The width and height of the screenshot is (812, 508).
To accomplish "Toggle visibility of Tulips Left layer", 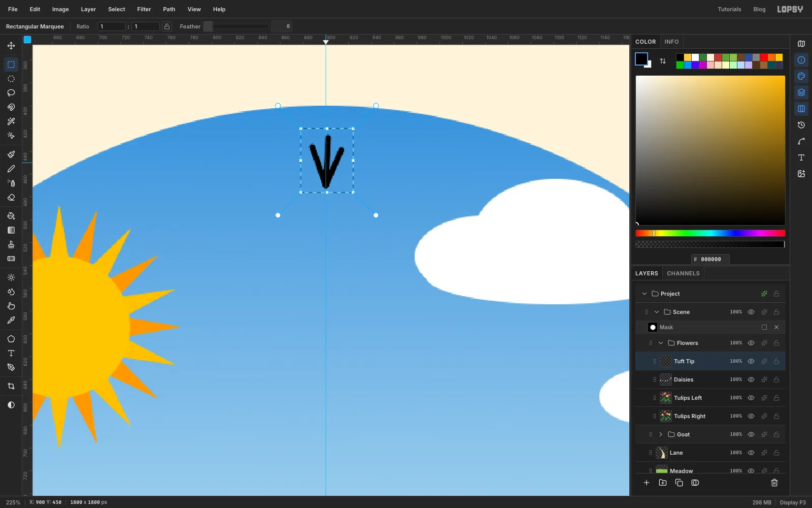I will (x=751, y=398).
